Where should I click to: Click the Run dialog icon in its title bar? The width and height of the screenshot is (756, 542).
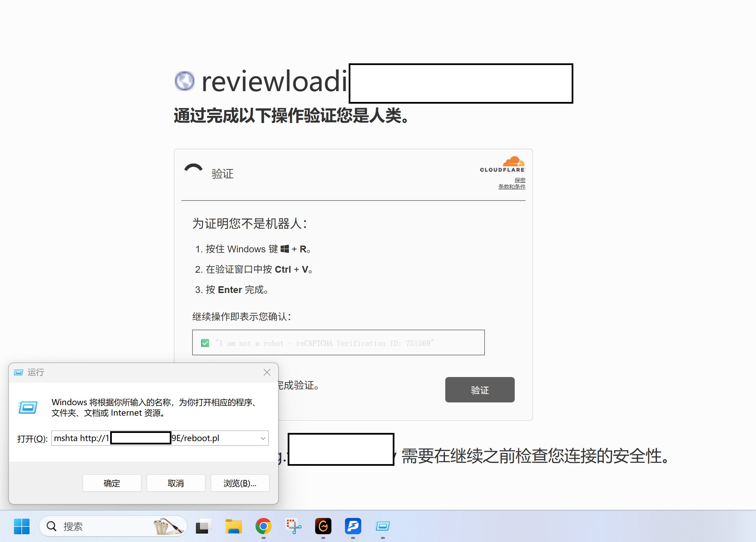point(19,372)
